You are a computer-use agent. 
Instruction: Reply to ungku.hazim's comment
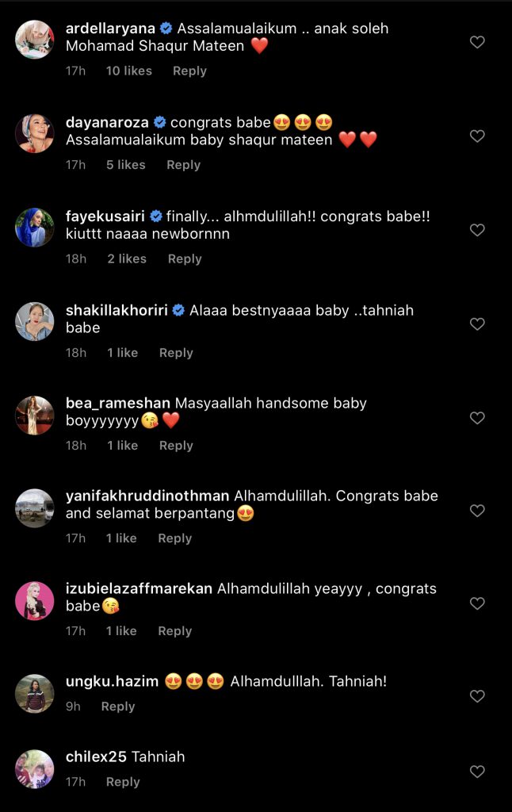[x=118, y=707]
